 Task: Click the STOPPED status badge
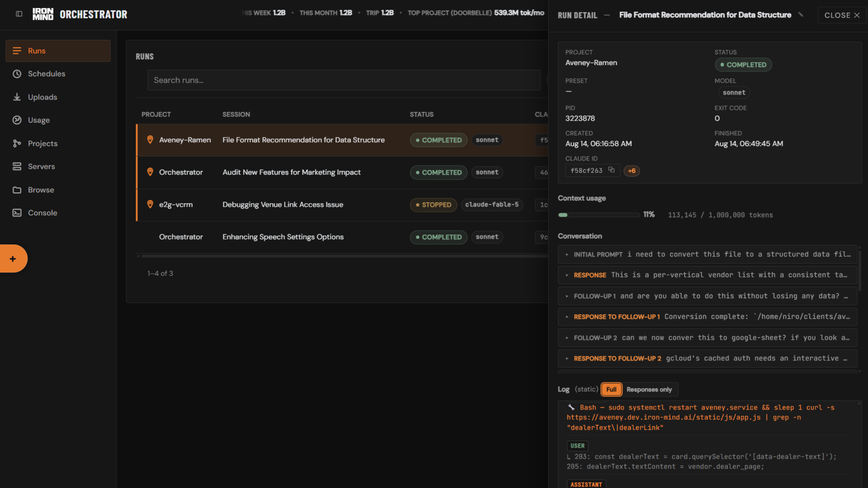tap(433, 205)
